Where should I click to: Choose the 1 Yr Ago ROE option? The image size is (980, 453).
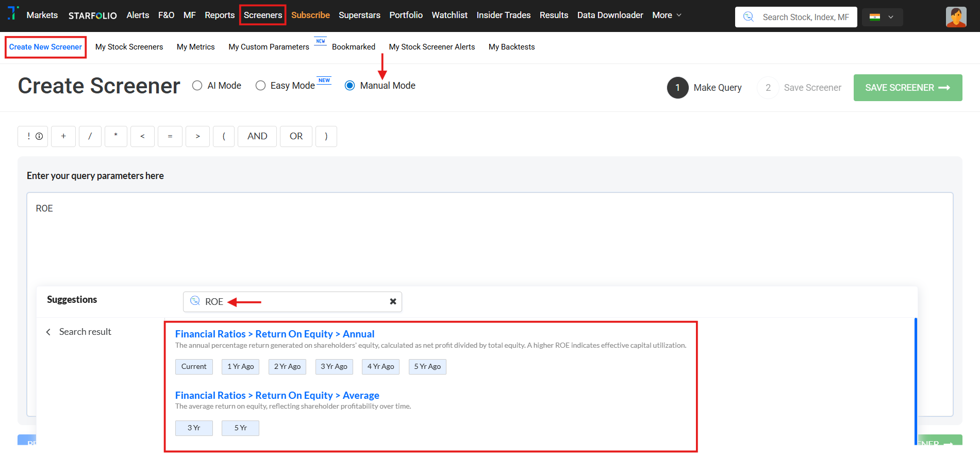[241, 367]
